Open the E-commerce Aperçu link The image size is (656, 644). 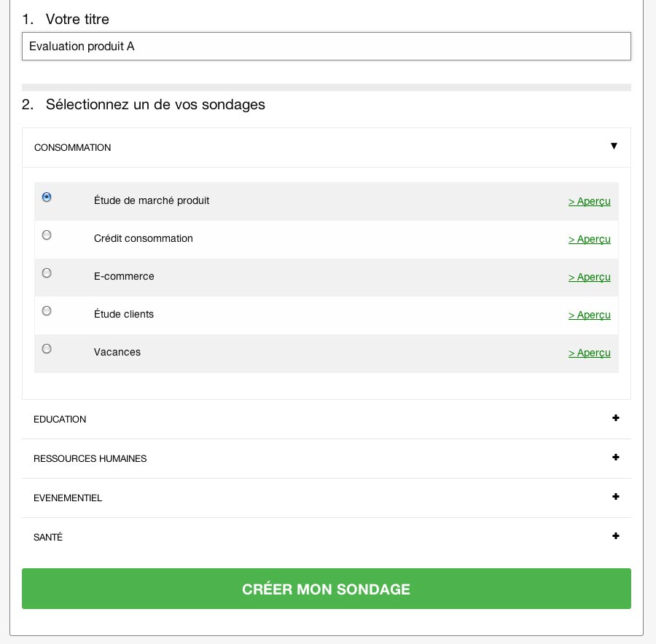pos(589,277)
